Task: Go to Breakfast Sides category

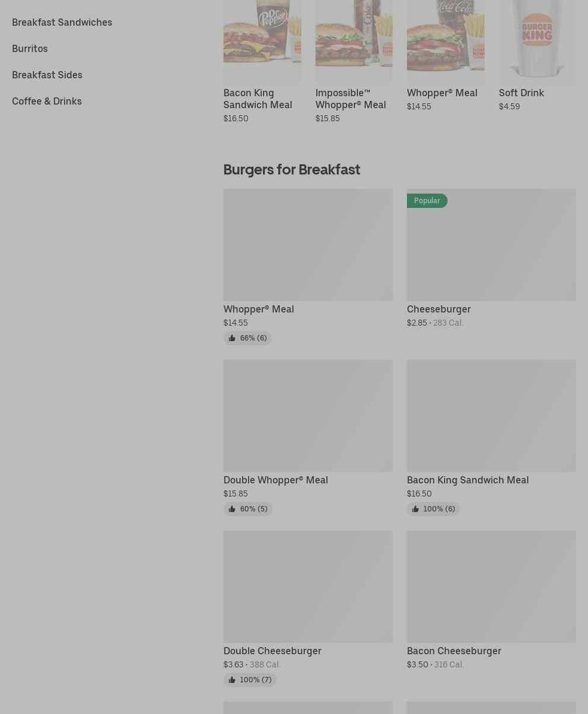Action: pyautogui.click(x=47, y=75)
